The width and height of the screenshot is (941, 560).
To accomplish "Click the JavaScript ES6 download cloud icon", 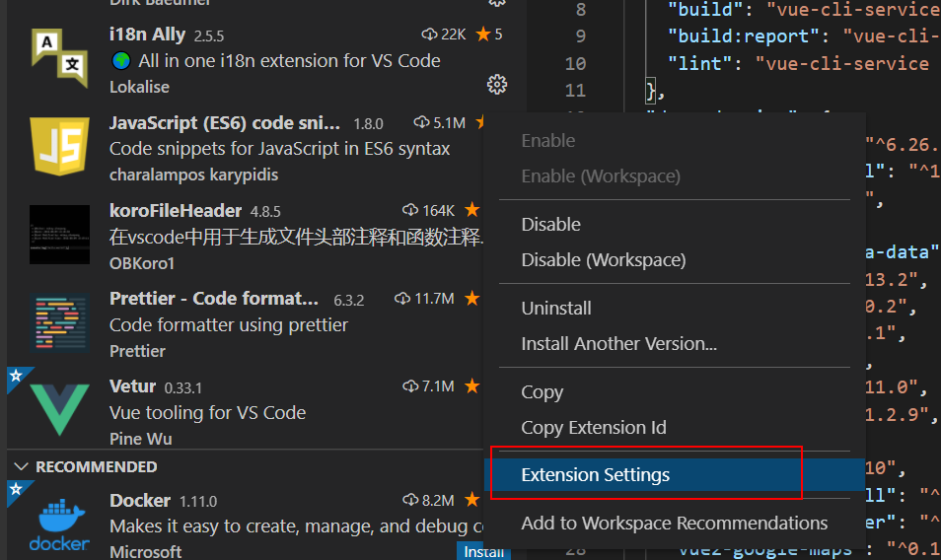I will (x=421, y=122).
